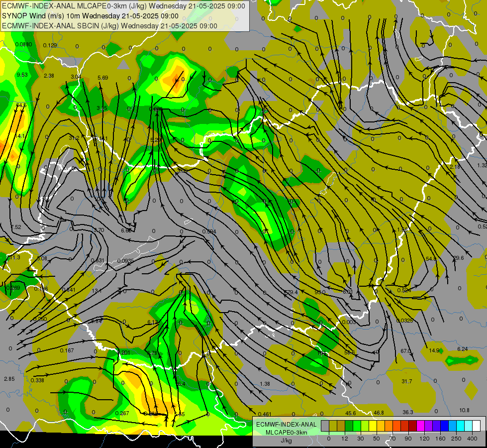The image size is (487, 448).
Task: Select map value 67.0
Action: [x=405, y=351]
